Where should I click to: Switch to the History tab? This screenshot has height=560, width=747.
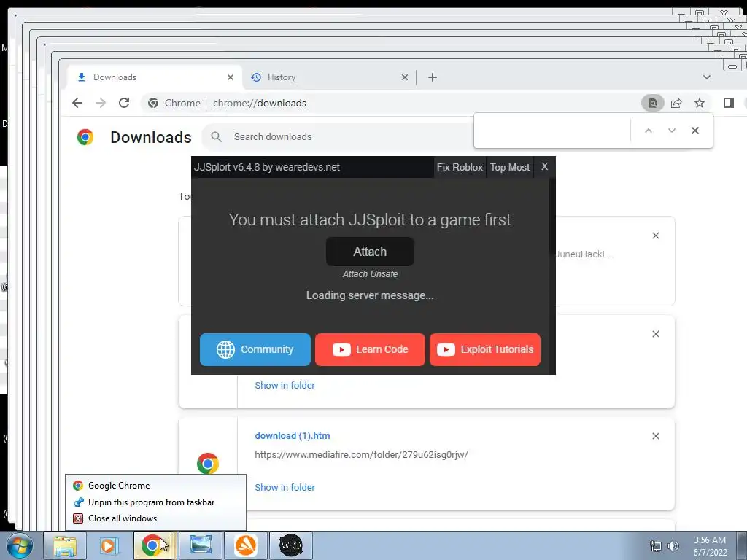pyautogui.click(x=329, y=77)
